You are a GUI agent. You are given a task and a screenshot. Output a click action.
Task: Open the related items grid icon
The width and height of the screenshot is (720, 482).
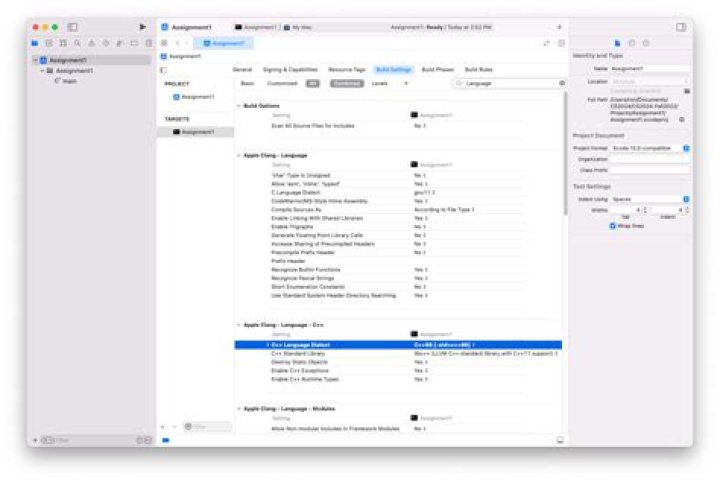point(164,43)
